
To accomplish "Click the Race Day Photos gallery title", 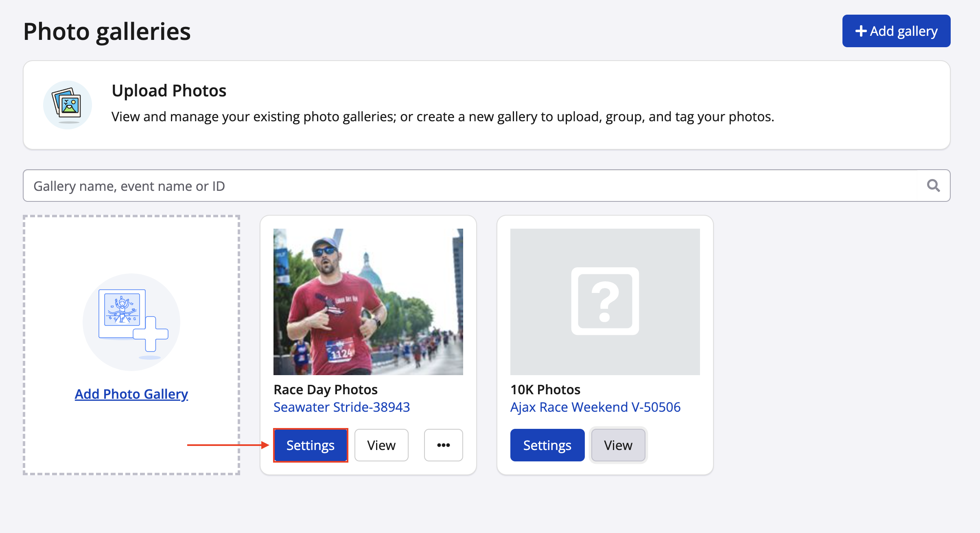I will pos(326,389).
